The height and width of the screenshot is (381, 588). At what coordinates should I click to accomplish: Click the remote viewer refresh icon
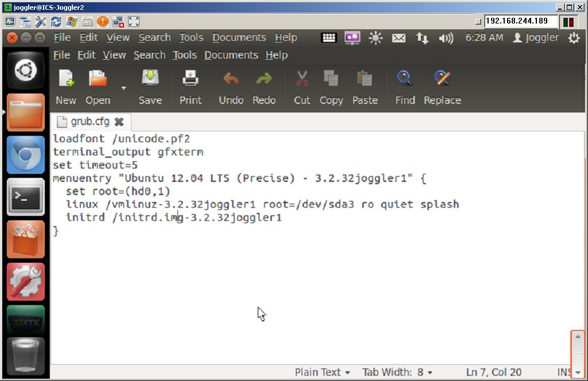(x=56, y=22)
